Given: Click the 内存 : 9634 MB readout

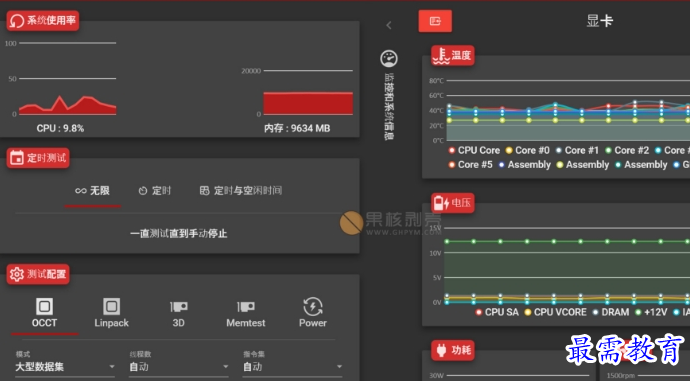Looking at the screenshot, I should (297, 128).
